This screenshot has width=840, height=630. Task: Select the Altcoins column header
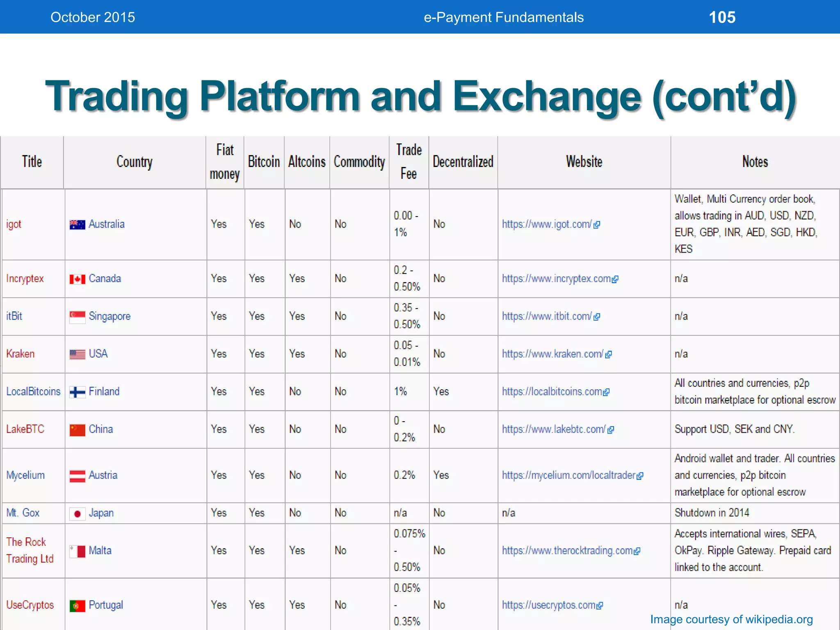[307, 162]
